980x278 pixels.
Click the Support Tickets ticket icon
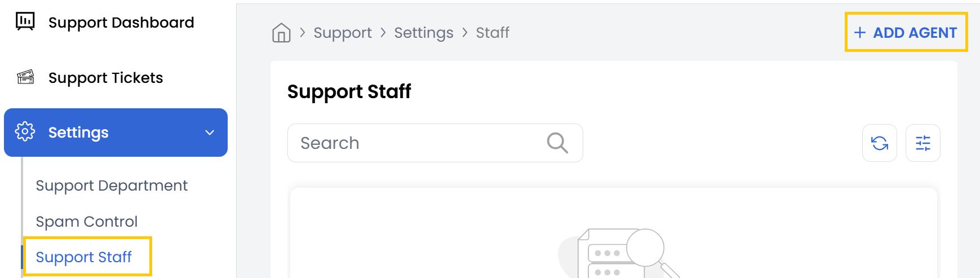25,77
